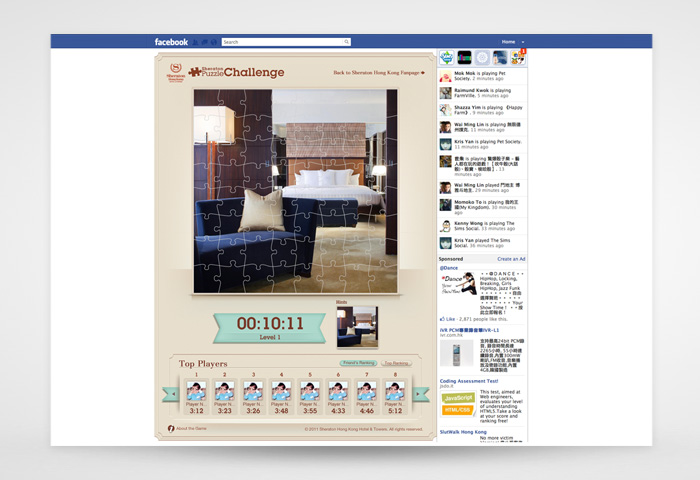Click the Sheraton logo in game header
The height and width of the screenshot is (480, 700).
coord(176,72)
